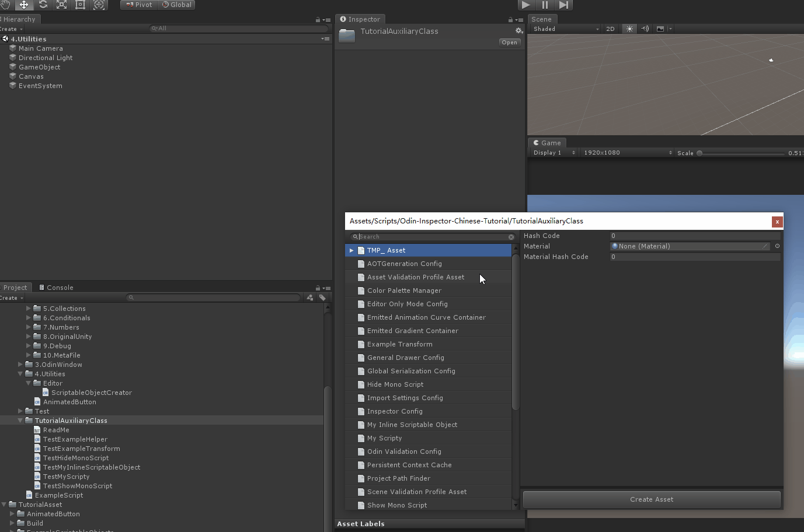Select the Rect transform tool

[81, 5]
